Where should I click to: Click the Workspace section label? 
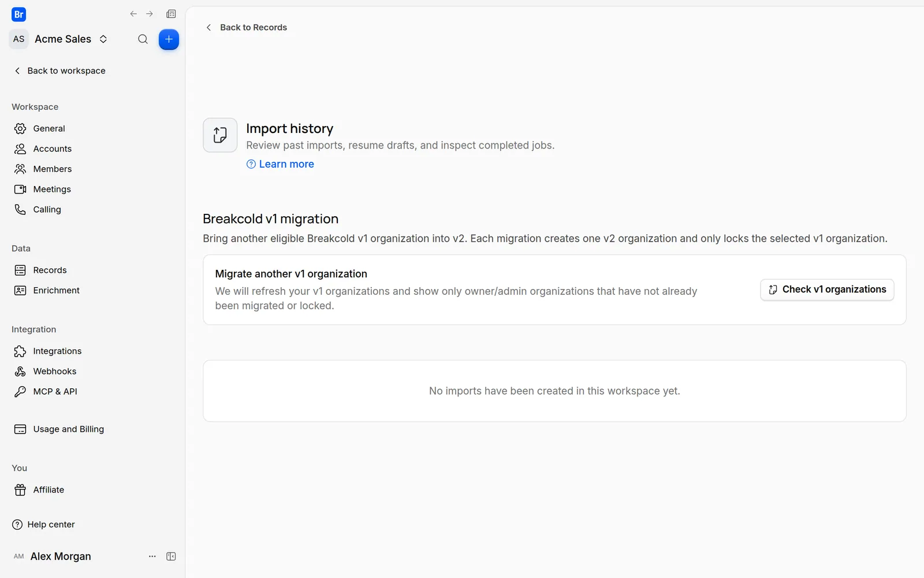tap(35, 107)
